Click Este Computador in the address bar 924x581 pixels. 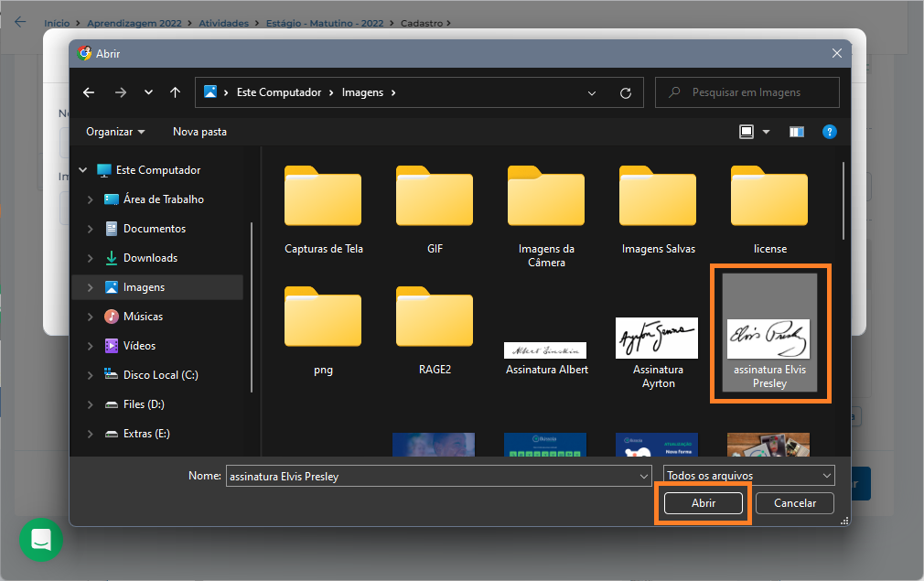pyautogui.click(x=279, y=92)
